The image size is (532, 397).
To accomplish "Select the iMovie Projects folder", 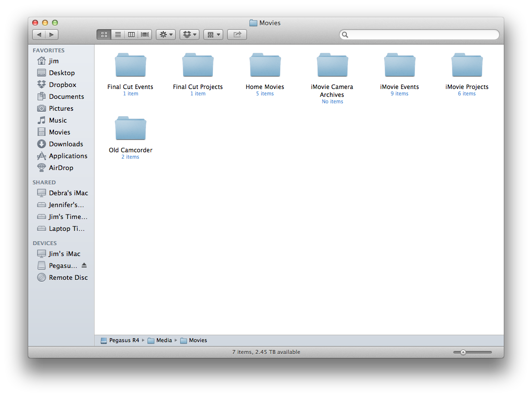I will click(467, 65).
